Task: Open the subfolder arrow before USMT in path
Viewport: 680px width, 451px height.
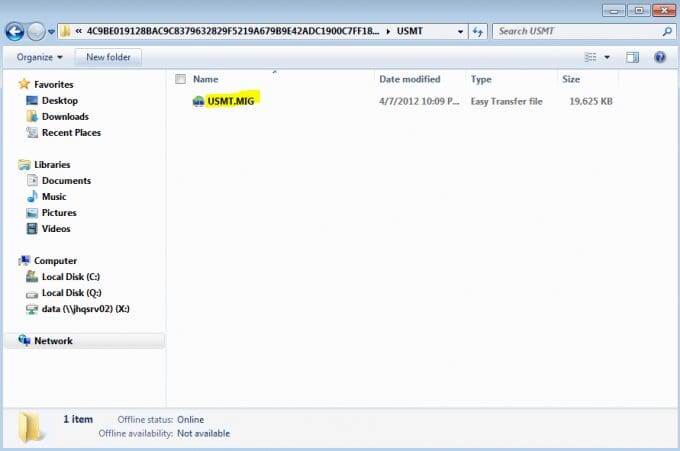Action: (388, 31)
